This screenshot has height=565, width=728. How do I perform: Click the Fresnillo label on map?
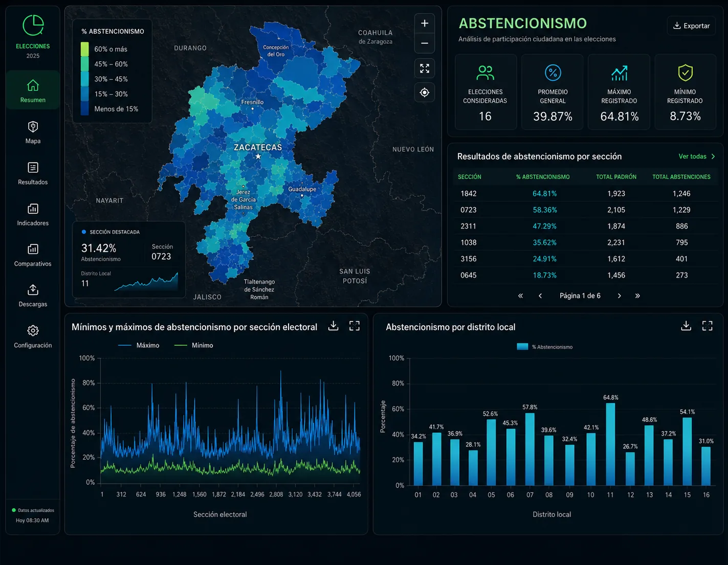[252, 102]
